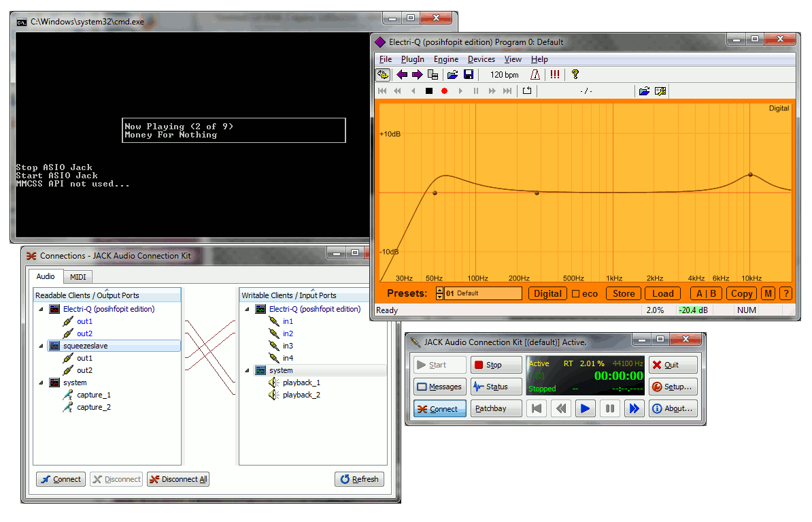
Task: Click the black stop square in Electri-Q transport
Action: click(429, 91)
